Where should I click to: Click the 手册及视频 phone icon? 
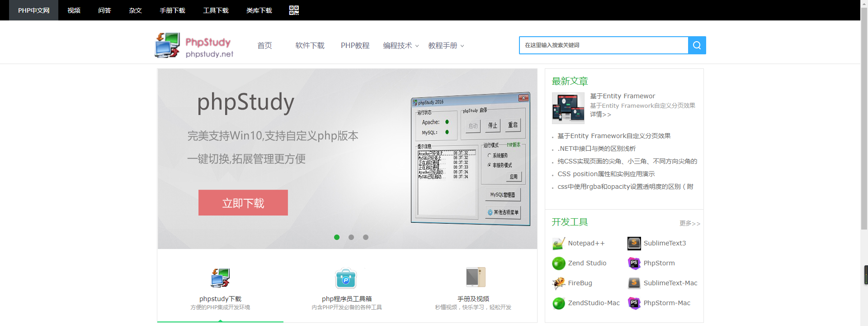[x=476, y=277]
